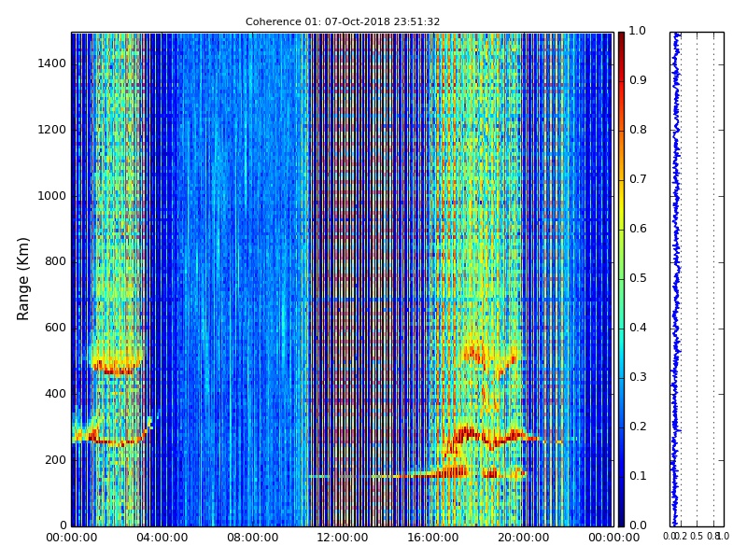This screenshot has height=560, width=747.
Task: Click the blue coherence profile line in side panel
Action: (x=675, y=279)
